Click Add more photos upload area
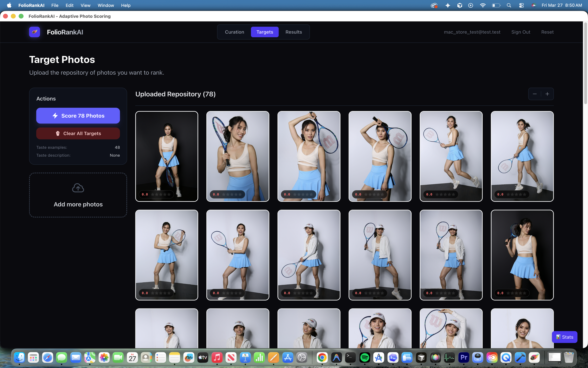This screenshot has width=588, height=368. pyautogui.click(x=78, y=195)
